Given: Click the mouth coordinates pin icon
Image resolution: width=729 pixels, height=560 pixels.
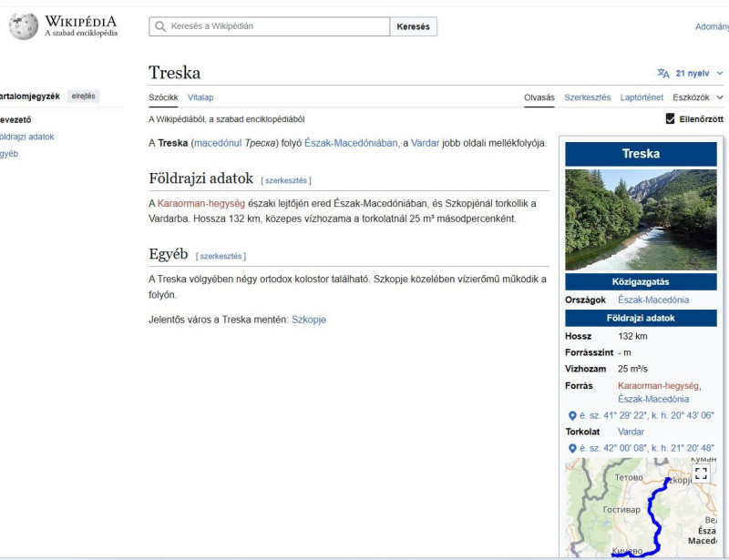Looking at the screenshot, I should [x=573, y=449].
